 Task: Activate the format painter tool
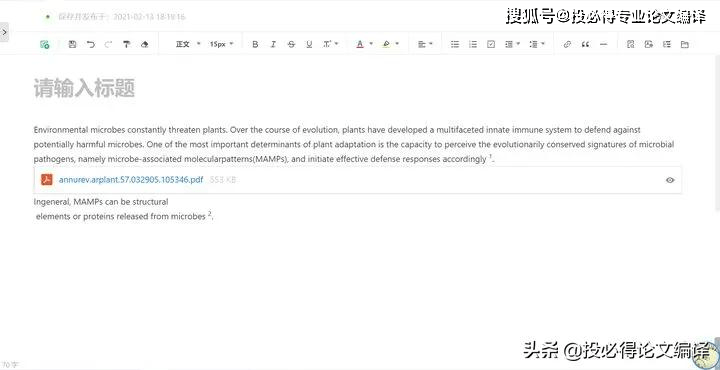tap(127, 45)
